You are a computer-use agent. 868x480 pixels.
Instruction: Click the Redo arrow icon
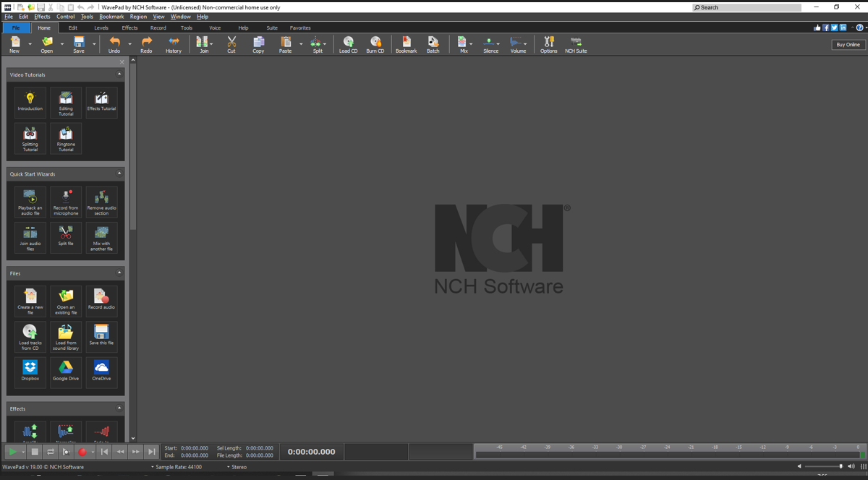pyautogui.click(x=146, y=45)
